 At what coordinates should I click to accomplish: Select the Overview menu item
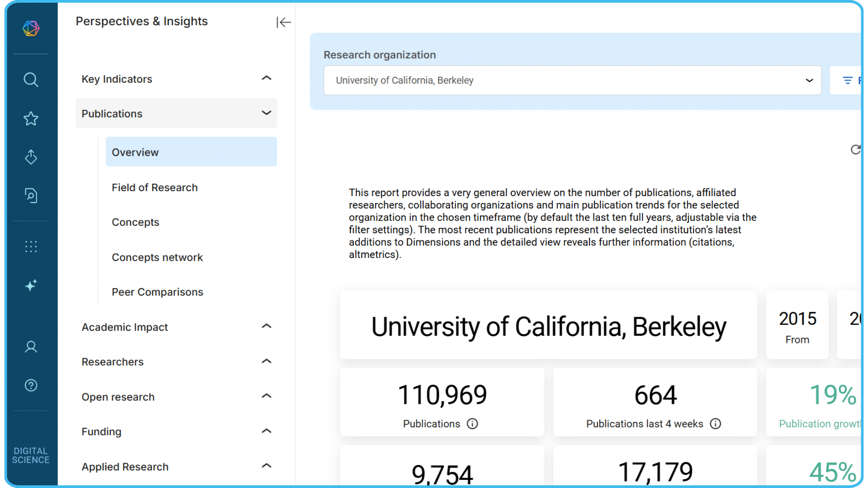(x=191, y=152)
